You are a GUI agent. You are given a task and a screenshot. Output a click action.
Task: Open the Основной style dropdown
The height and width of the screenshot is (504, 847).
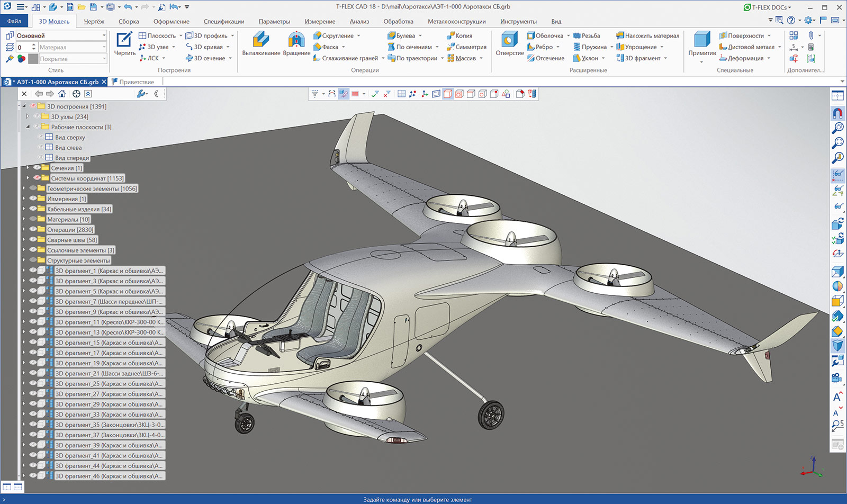104,35
